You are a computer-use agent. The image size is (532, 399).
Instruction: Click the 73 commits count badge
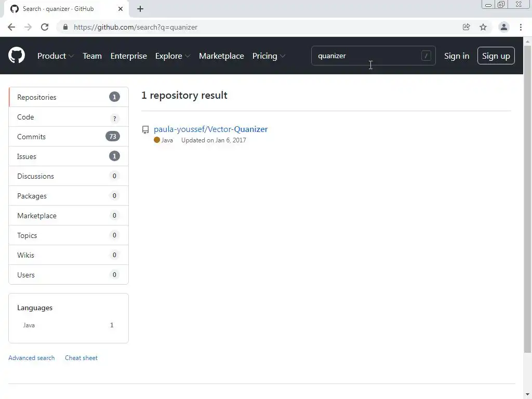pos(113,137)
